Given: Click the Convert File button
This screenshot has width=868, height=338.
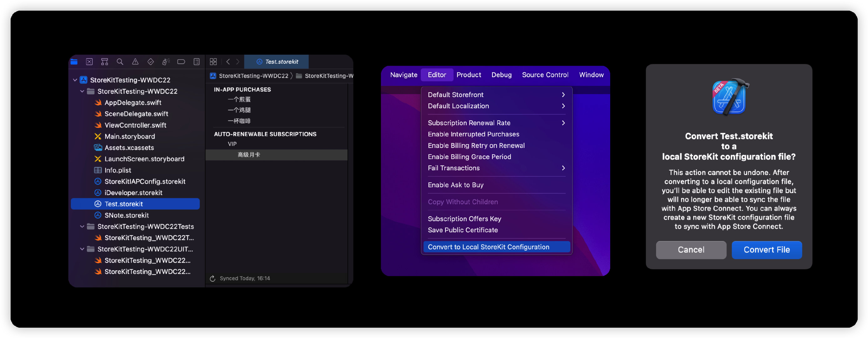Looking at the screenshot, I should 767,250.
